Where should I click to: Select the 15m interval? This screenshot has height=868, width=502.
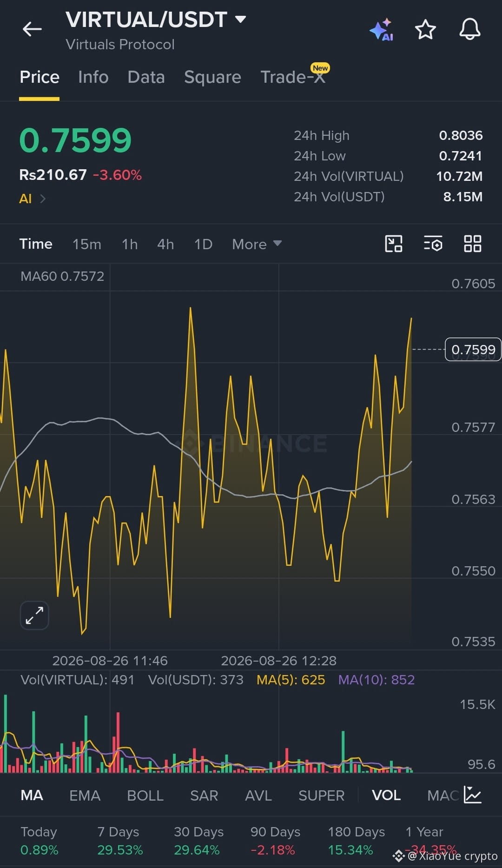[87, 244]
